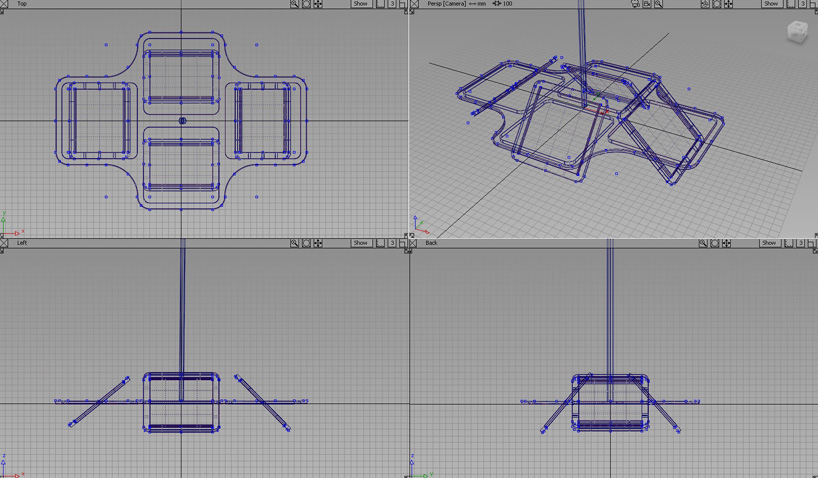
Task: Click the track/pan arrows icon in Left view
Action: tap(318, 243)
